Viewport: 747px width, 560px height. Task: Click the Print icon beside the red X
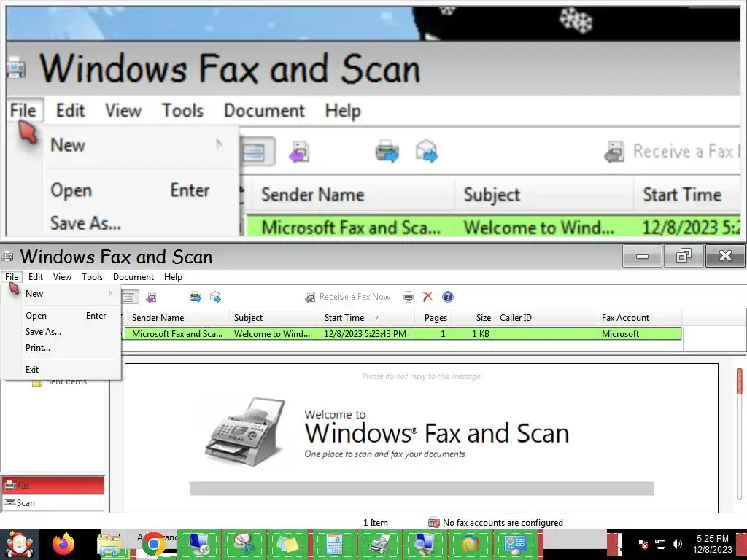(x=409, y=297)
